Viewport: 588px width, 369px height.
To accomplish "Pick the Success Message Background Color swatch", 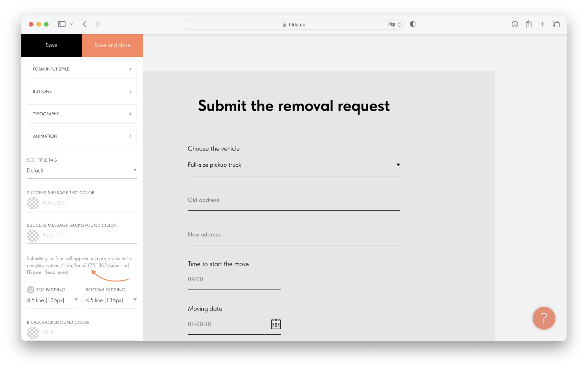I will (x=33, y=236).
